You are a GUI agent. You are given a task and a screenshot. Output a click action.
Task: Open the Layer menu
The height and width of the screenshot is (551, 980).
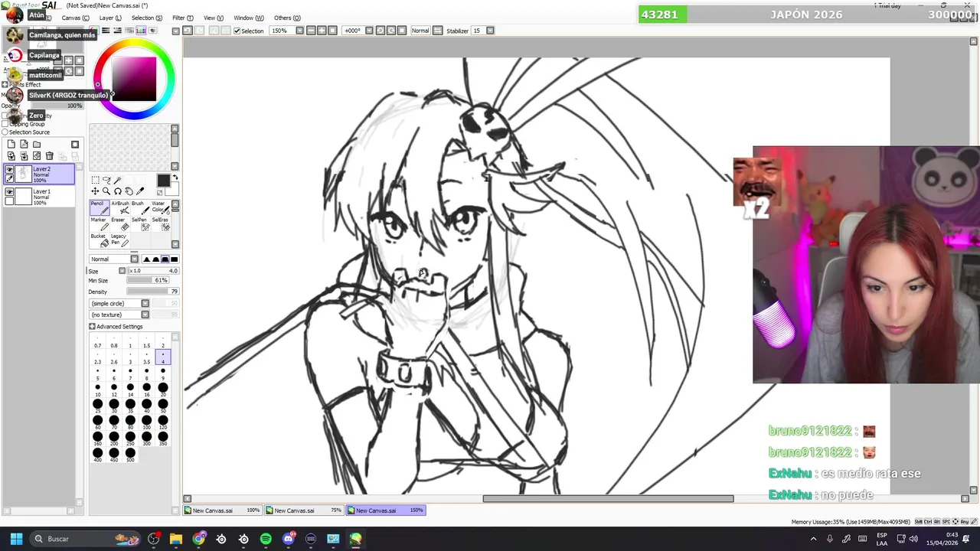pos(110,18)
